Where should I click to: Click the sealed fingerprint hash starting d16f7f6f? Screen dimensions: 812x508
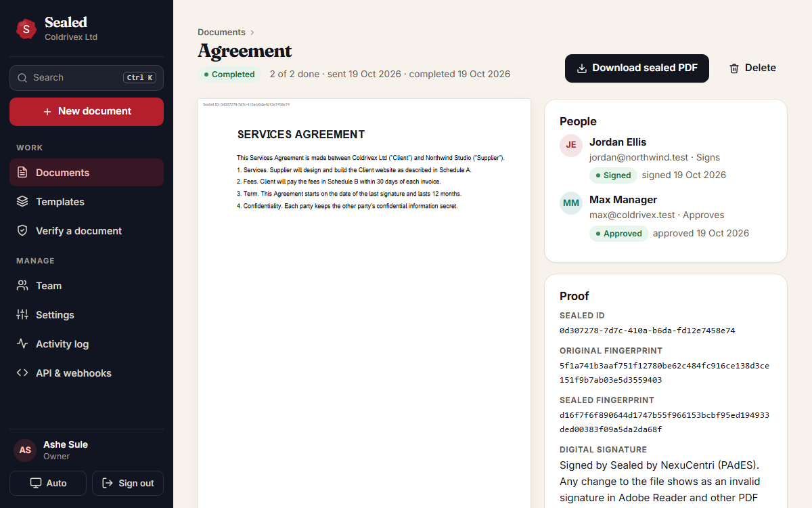664,423
